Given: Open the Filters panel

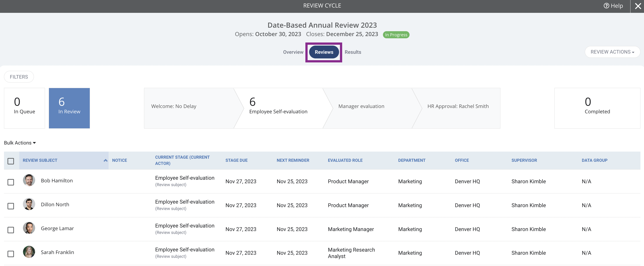Looking at the screenshot, I should click(19, 77).
